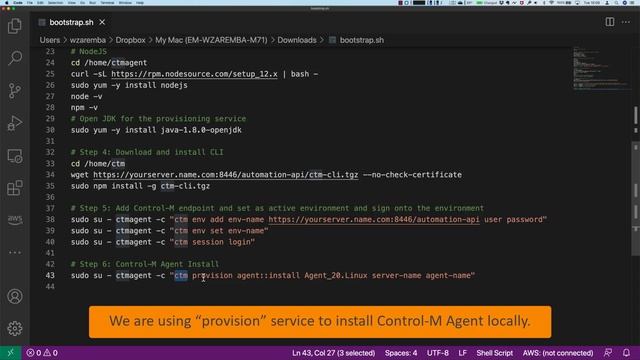
Task: Click Ln 43, Col 27 go-to-line indicator
Action: [333, 353]
